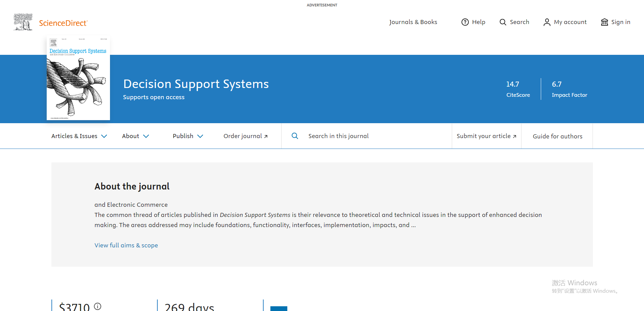
Task: Click the Supports open access text
Action: point(154,97)
